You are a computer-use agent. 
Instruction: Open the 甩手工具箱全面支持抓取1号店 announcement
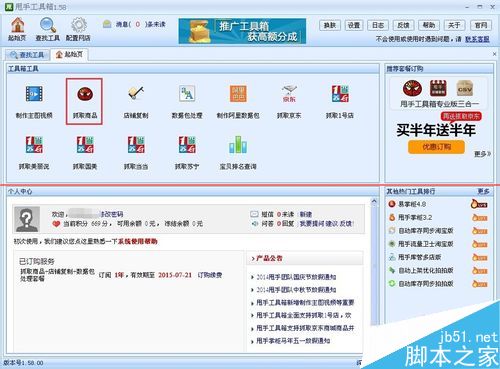[x=303, y=315]
